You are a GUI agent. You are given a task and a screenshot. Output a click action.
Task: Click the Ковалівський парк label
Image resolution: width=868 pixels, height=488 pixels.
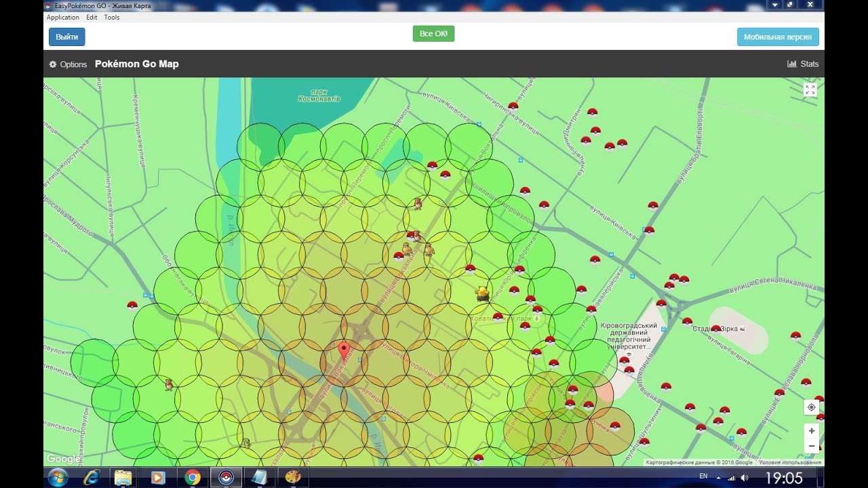pos(502,317)
